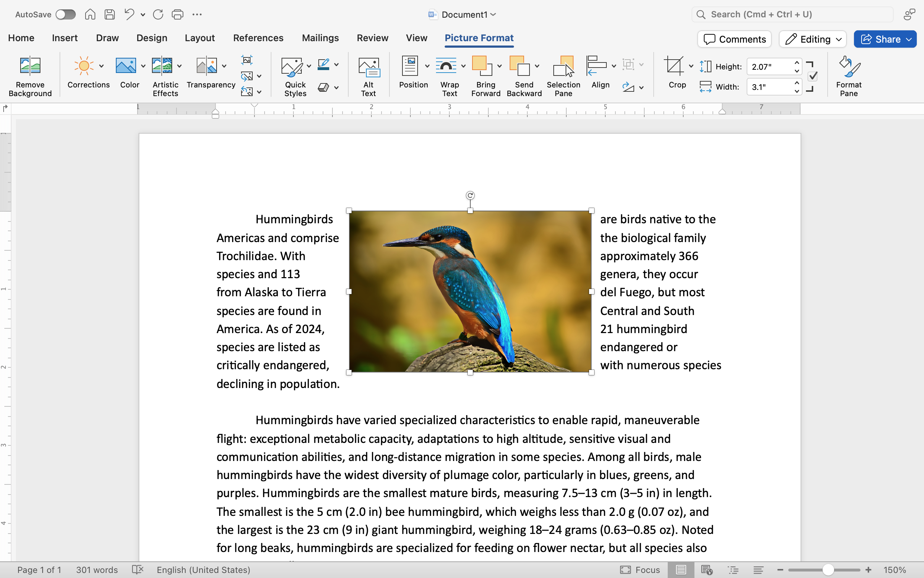Viewport: 924px width, 578px height.
Task: Switch to Web Layout view
Action: click(x=707, y=570)
